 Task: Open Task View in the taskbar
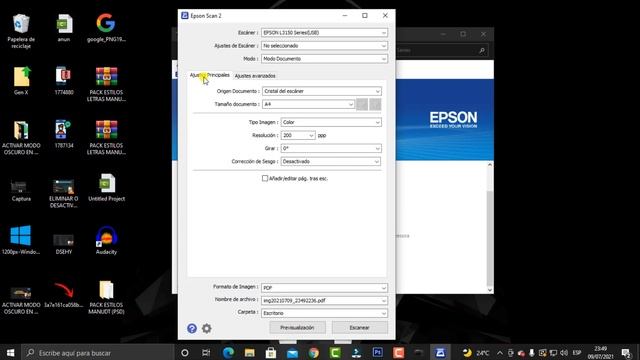click(x=206, y=353)
